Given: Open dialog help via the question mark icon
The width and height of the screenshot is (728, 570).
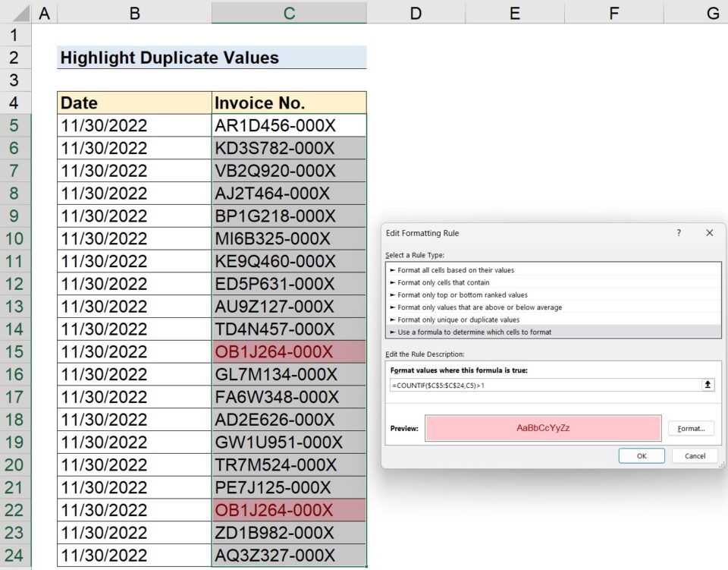Looking at the screenshot, I should tap(678, 233).
